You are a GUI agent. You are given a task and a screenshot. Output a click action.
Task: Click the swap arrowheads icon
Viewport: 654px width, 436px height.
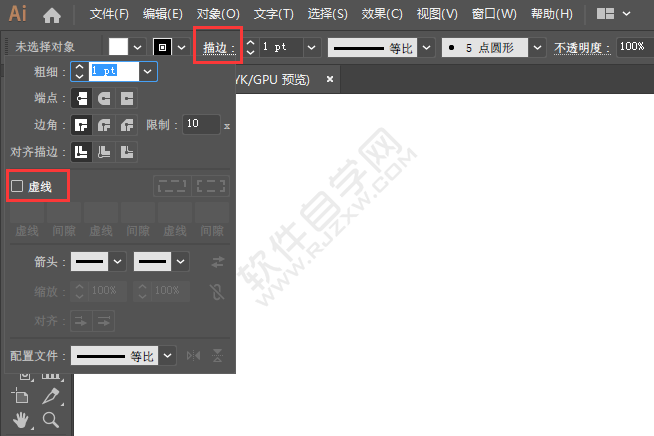click(218, 262)
